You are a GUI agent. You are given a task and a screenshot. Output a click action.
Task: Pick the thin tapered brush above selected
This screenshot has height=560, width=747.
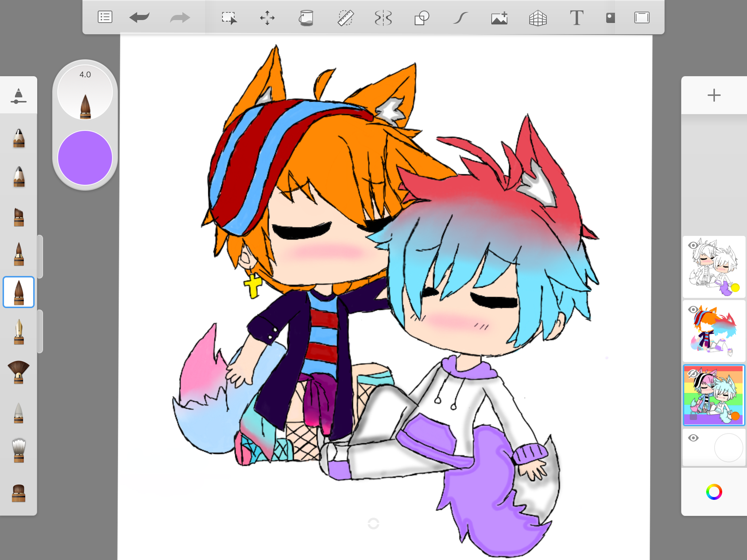(19, 254)
